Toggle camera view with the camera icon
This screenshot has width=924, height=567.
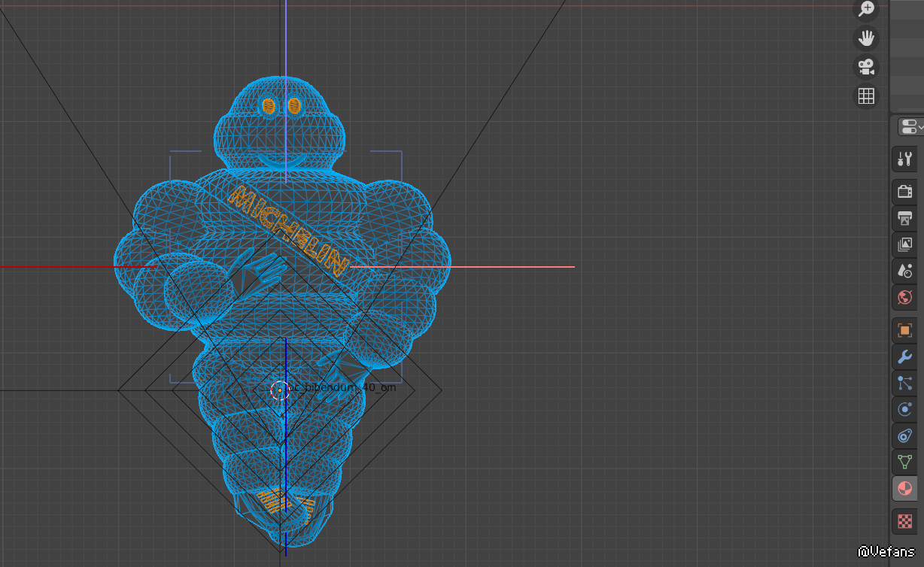(866, 67)
